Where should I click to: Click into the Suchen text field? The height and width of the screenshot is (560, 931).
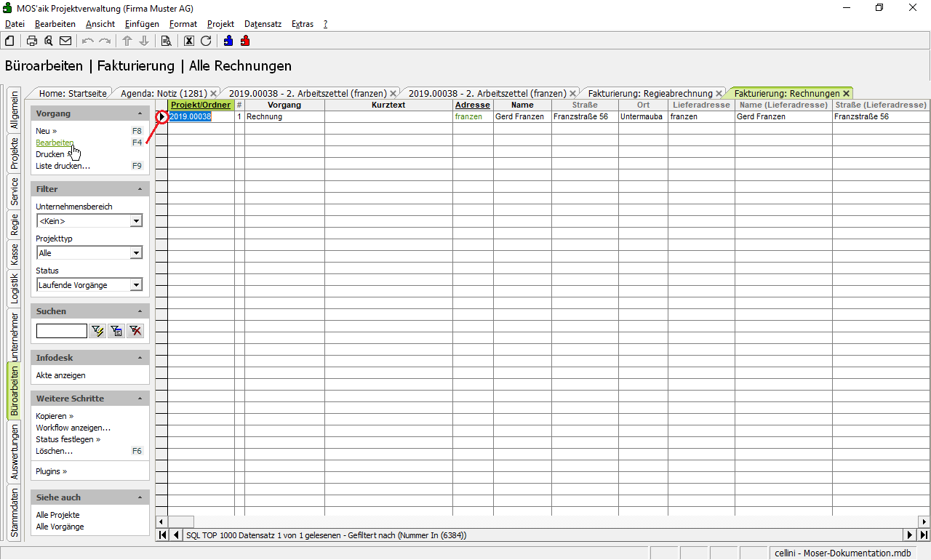(x=62, y=332)
